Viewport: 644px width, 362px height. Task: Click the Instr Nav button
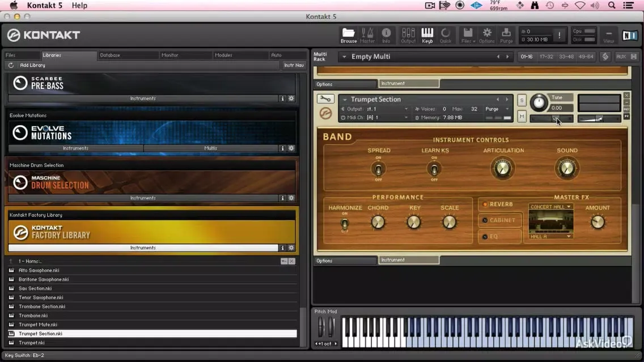click(294, 65)
